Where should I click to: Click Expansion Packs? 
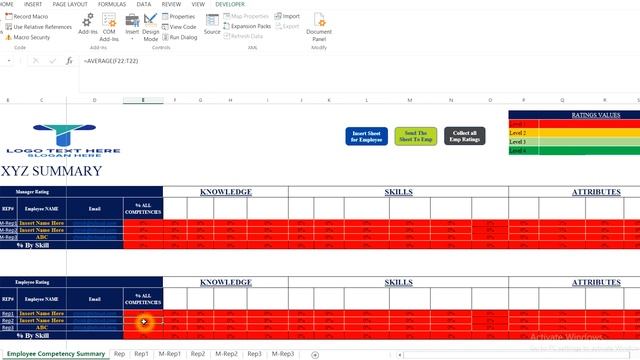[x=247, y=26]
